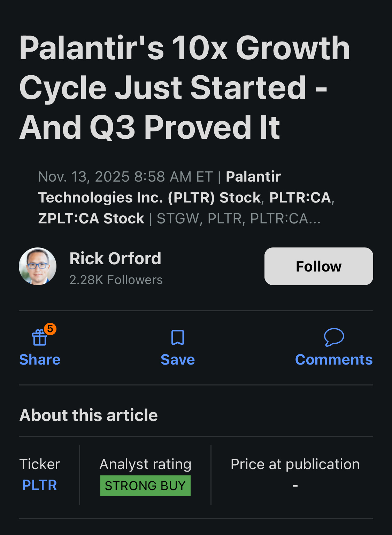
Task: Open the Rick Orford author name link
Action: coord(115,259)
